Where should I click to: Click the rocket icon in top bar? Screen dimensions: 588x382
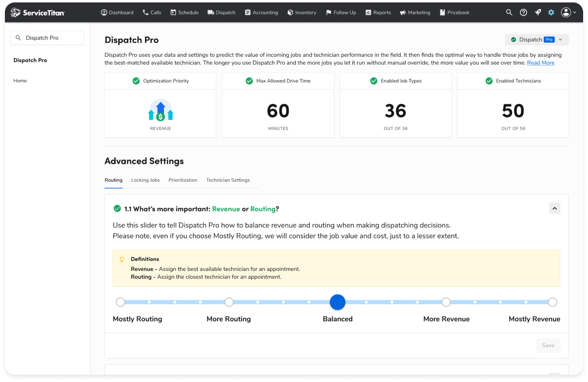538,12
